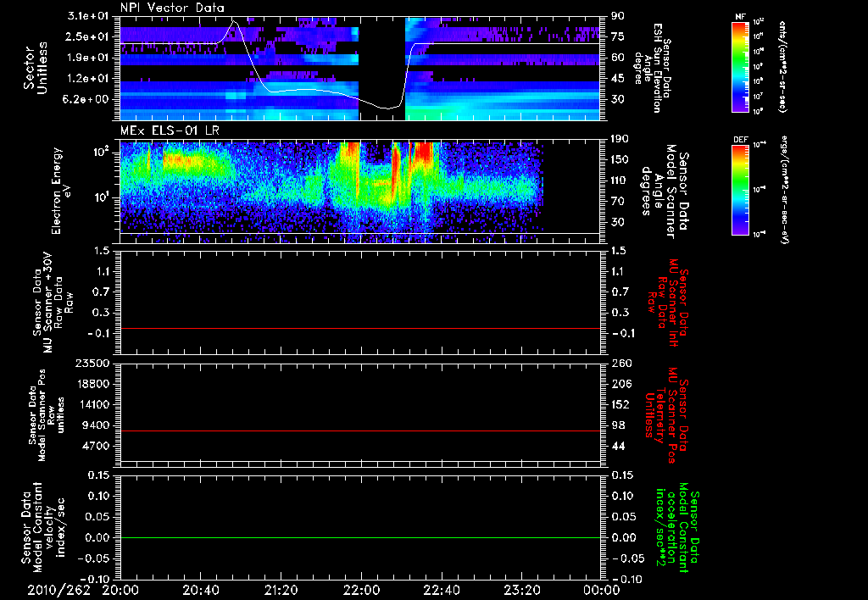
Task: Click the 3.1e+01 sector tick label
Action: click(x=87, y=16)
